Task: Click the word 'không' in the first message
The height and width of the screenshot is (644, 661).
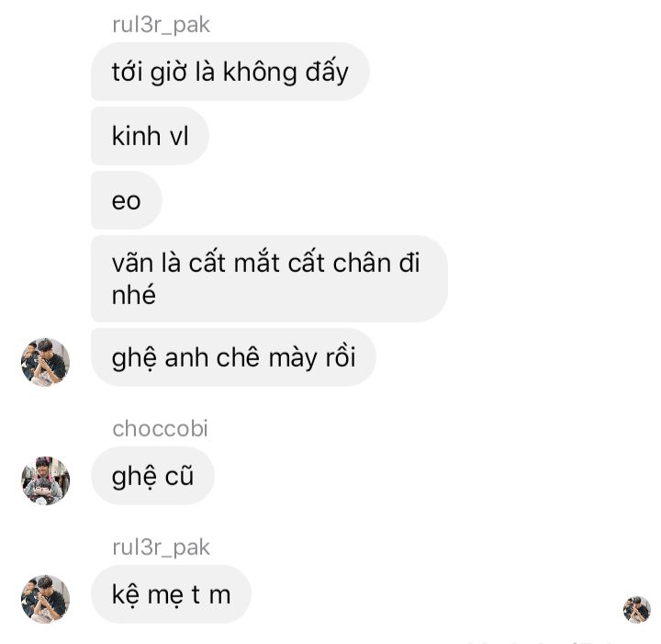Action: click(x=260, y=72)
